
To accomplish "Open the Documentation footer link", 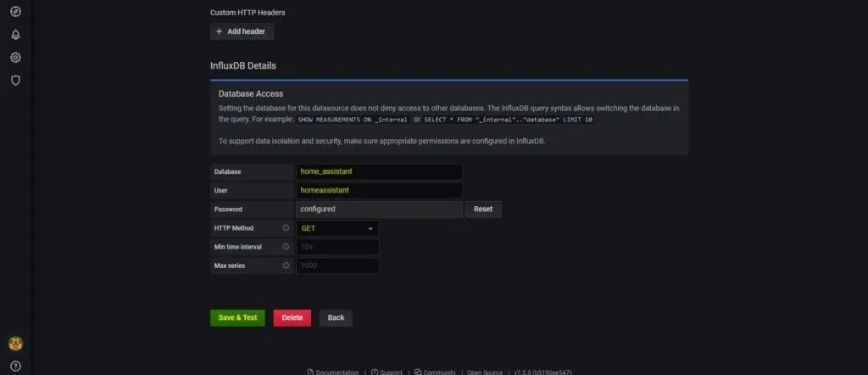I will (332, 372).
